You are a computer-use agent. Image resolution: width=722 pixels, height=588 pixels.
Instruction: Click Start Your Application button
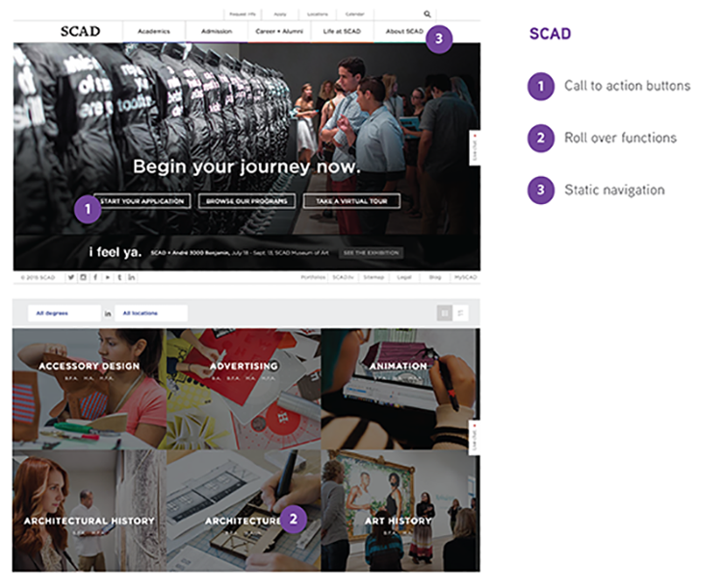click(x=142, y=201)
